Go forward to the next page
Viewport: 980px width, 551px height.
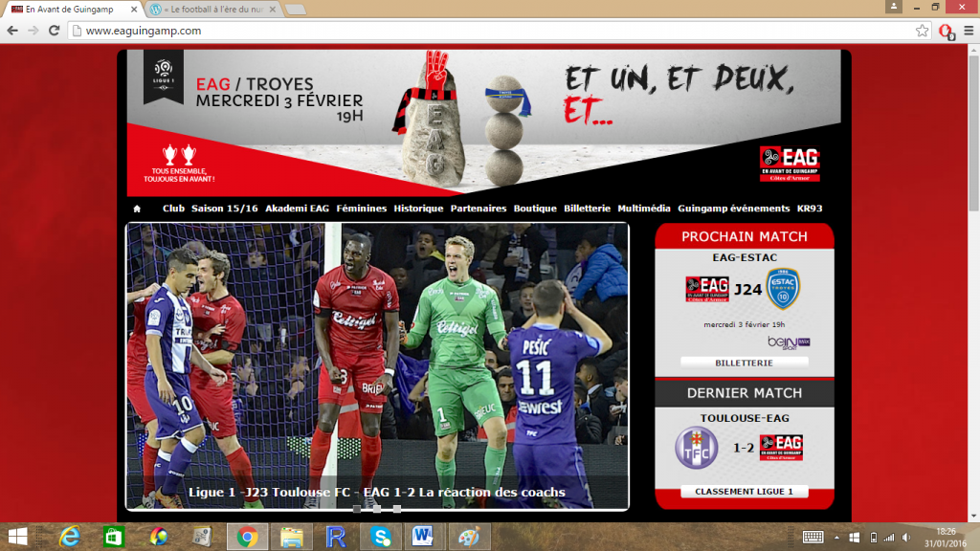[x=33, y=31]
